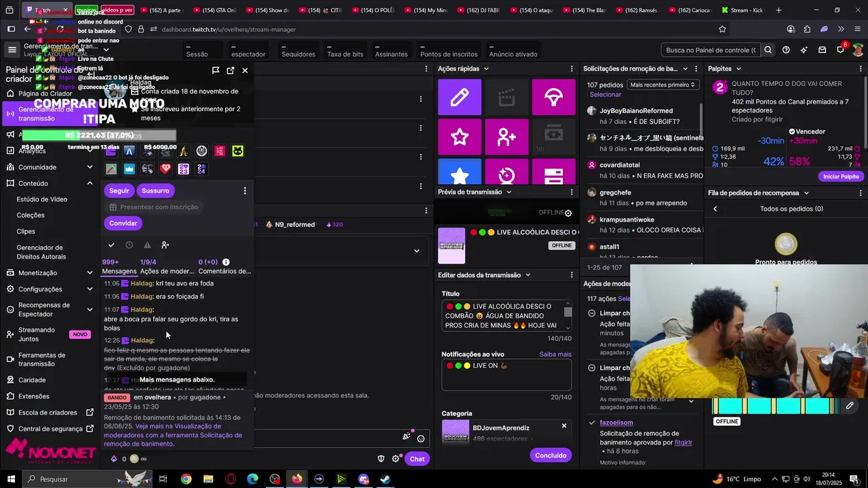Click the Concluído button
The image size is (868, 488).
tap(551, 455)
